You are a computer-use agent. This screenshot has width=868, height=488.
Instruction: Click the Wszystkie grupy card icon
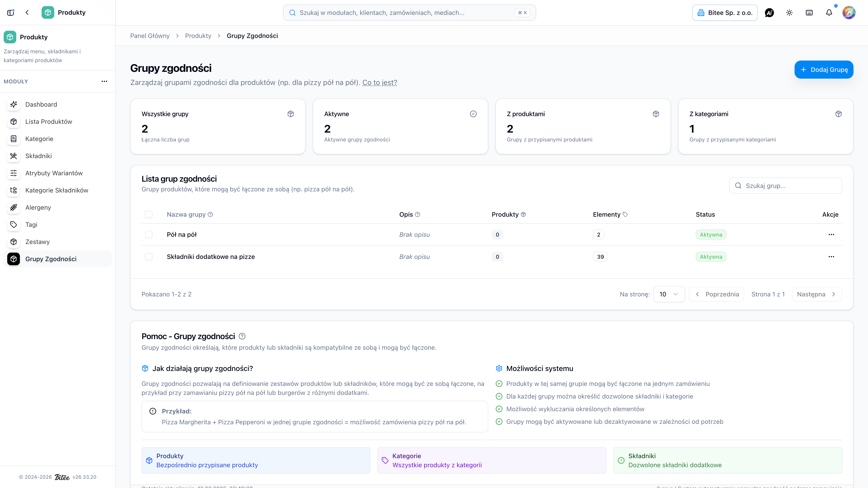[x=291, y=114]
